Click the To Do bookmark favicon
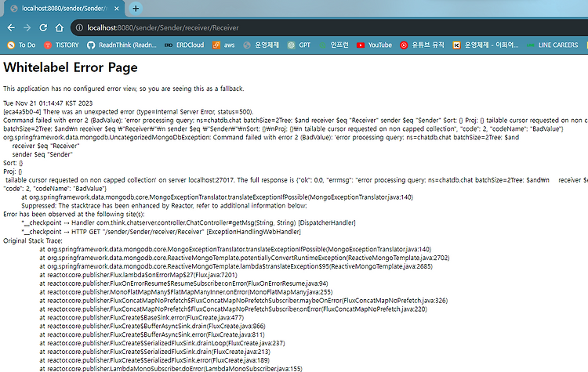The image size is (588, 372). point(11,45)
